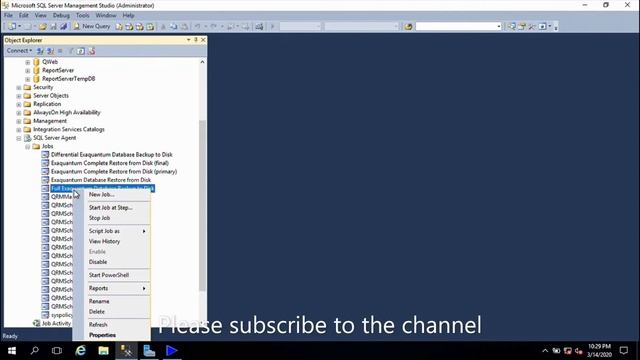Open the View menu

click(40, 15)
